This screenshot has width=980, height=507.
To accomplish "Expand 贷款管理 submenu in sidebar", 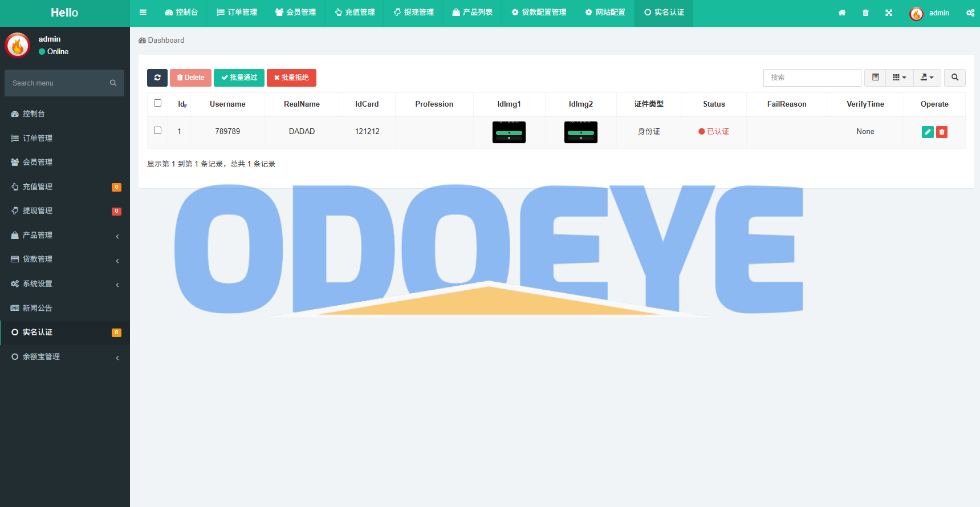I will [65, 259].
